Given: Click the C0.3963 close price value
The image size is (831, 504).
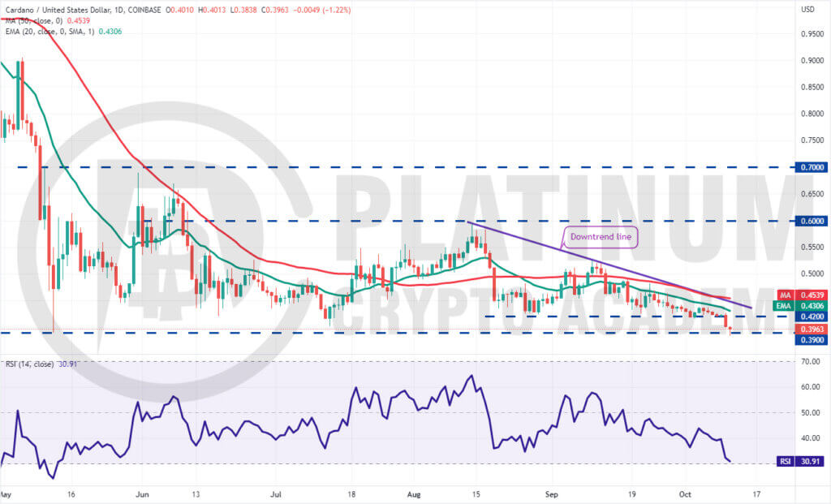Looking at the screenshot, I should [x=274, y=10].
